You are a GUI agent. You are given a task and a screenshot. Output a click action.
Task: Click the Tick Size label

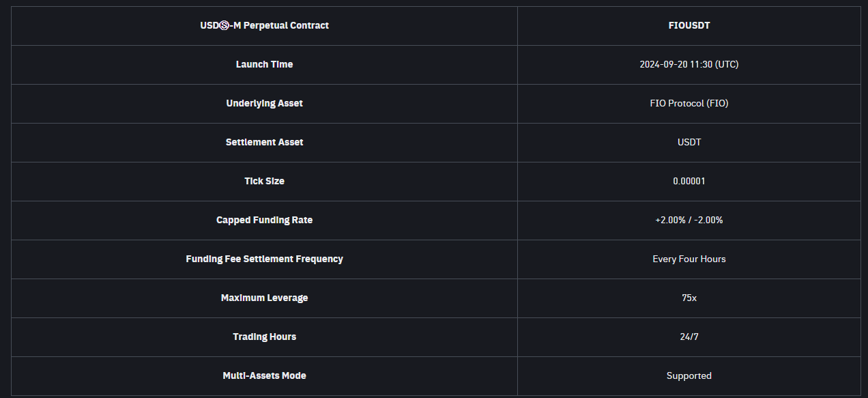264,182
